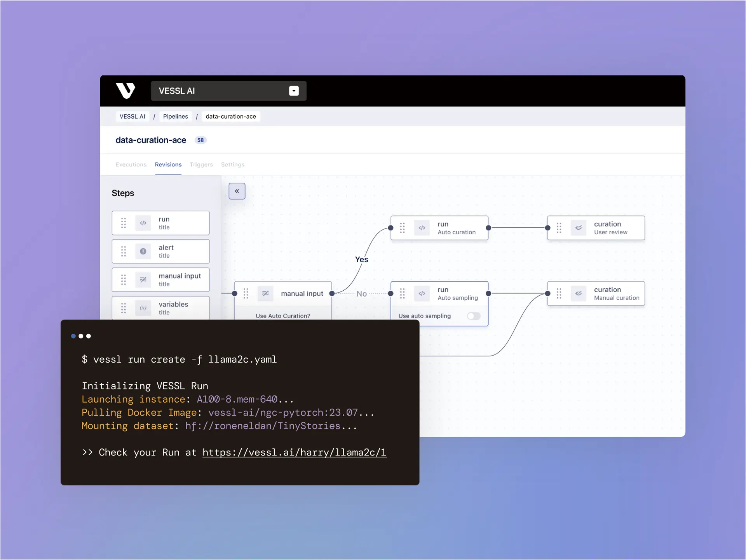Click the Pipelines breadcrumb link
Screen dimensions: 746x560
[175, 117]
